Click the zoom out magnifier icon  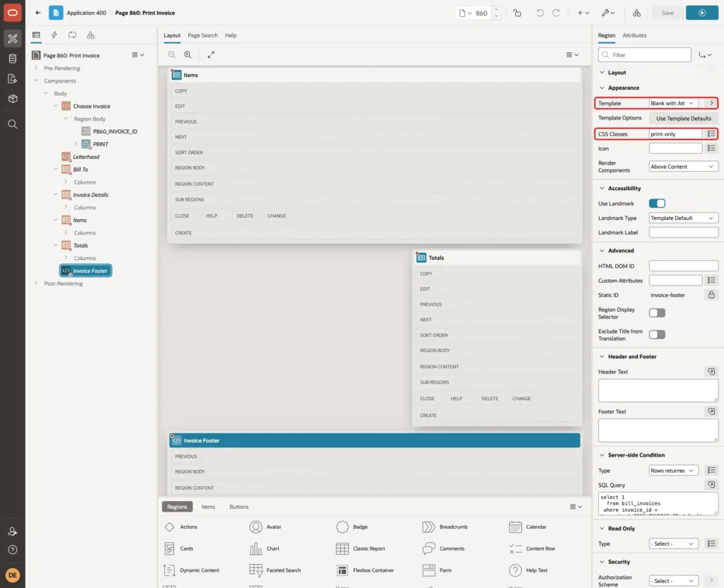(x=172, y=54)
